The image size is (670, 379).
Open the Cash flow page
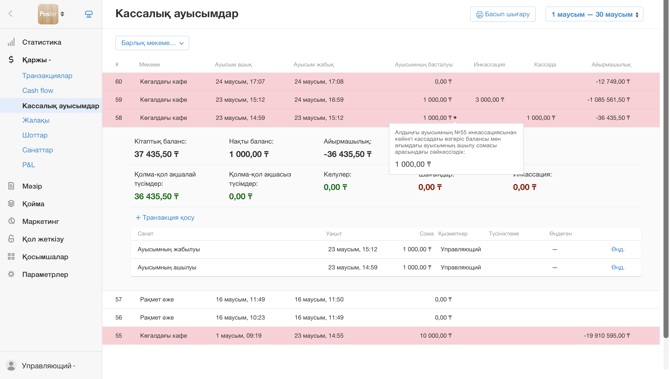click(38, 90)
